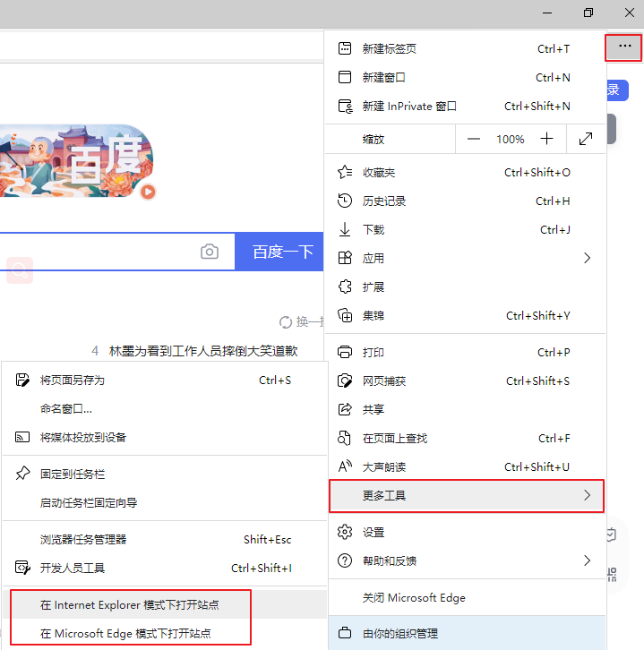Click the Apps (应用) icon
The height and width of the screenshot is (650, 644).
345,258
